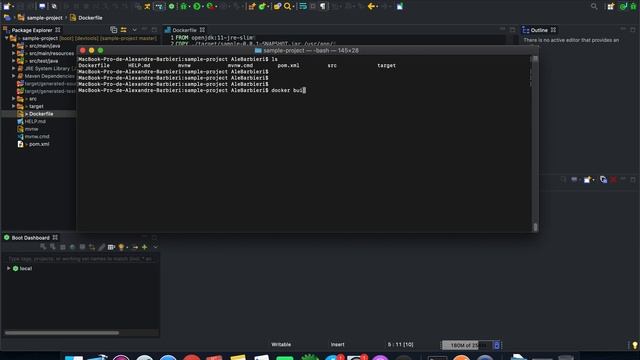Click the red X icon in lower right panel

coord(613,180)
